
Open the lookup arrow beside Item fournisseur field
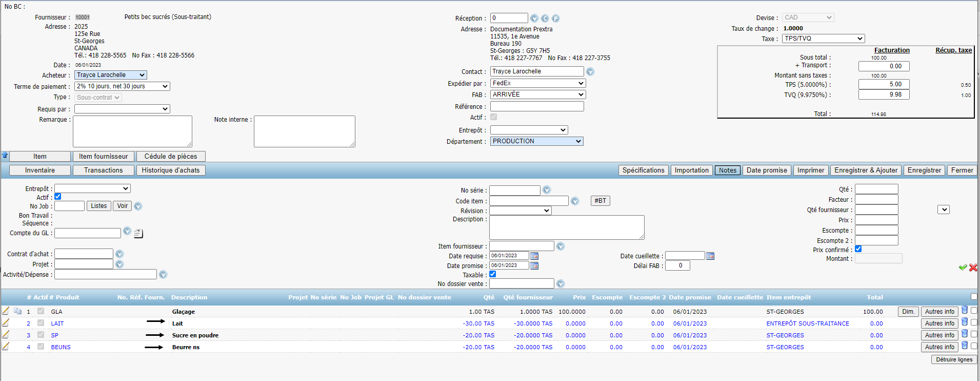pyautogui.click(x=561, y=246)
